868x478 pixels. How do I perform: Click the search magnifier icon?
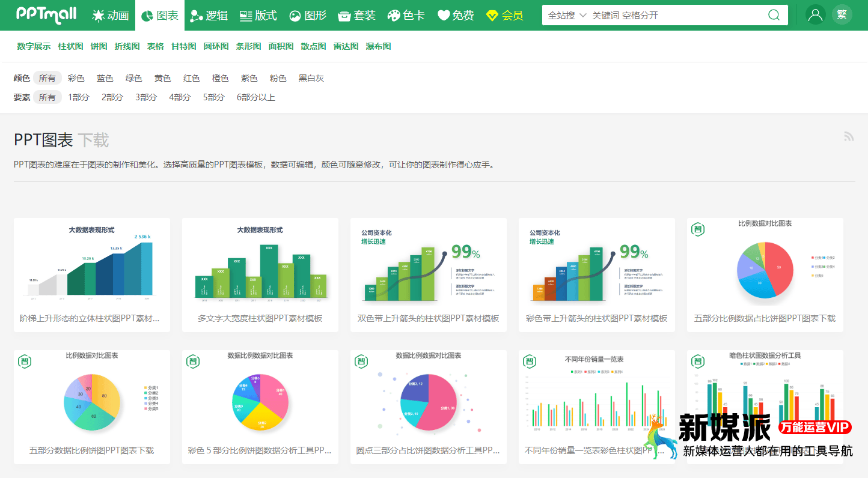coord(774,15)
